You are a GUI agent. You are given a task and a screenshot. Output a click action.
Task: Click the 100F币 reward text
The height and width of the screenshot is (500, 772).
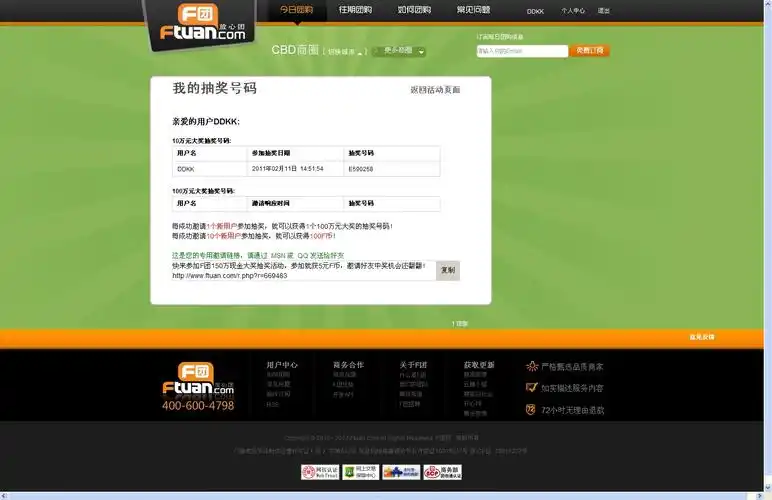click(x=321, y=236)
